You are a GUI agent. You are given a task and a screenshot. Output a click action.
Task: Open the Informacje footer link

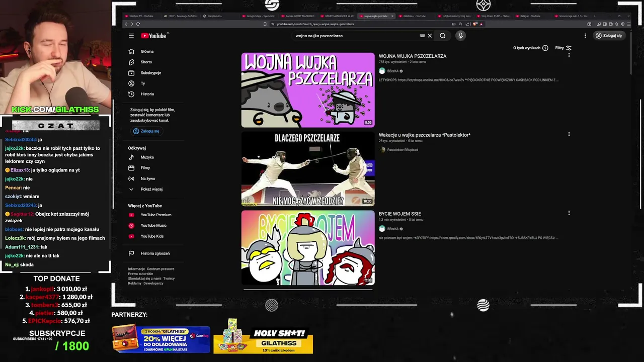pyautogui.click(x=136, y=269)
